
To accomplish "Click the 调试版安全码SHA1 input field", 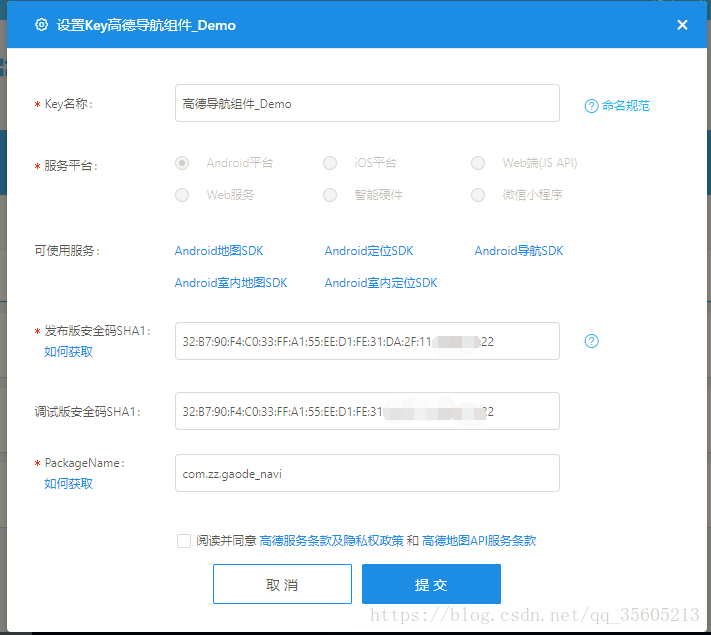I will [367, 411].
